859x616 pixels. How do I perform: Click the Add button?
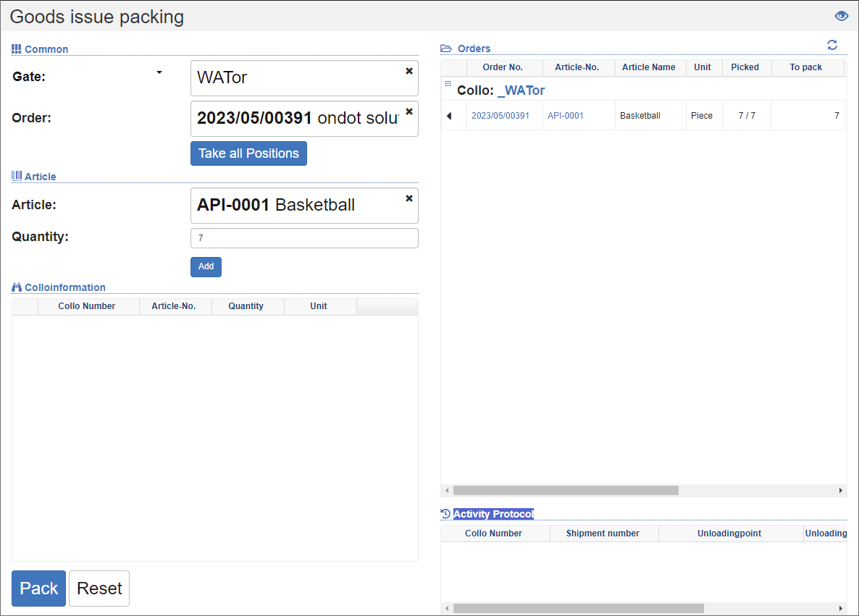206,266
